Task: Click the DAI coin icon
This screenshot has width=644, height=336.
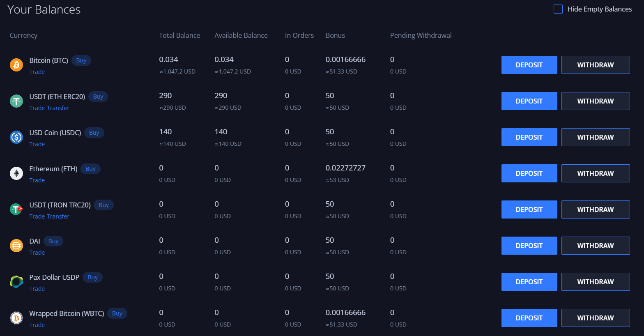Action: [x=16, y=246]
